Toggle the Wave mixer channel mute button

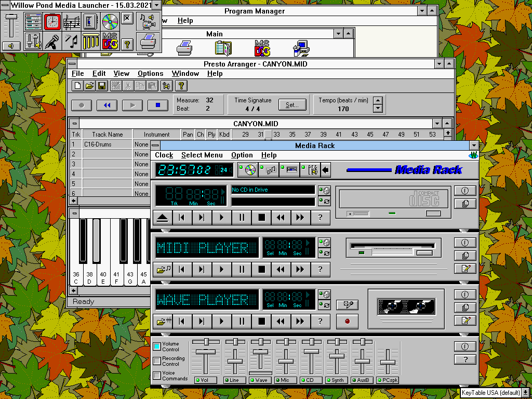point(260,380)
